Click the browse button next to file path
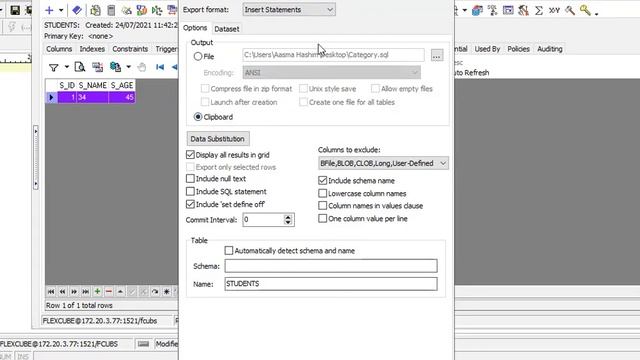Image resolution: width=640 pixels, height=360 pixels. (437, 55)
